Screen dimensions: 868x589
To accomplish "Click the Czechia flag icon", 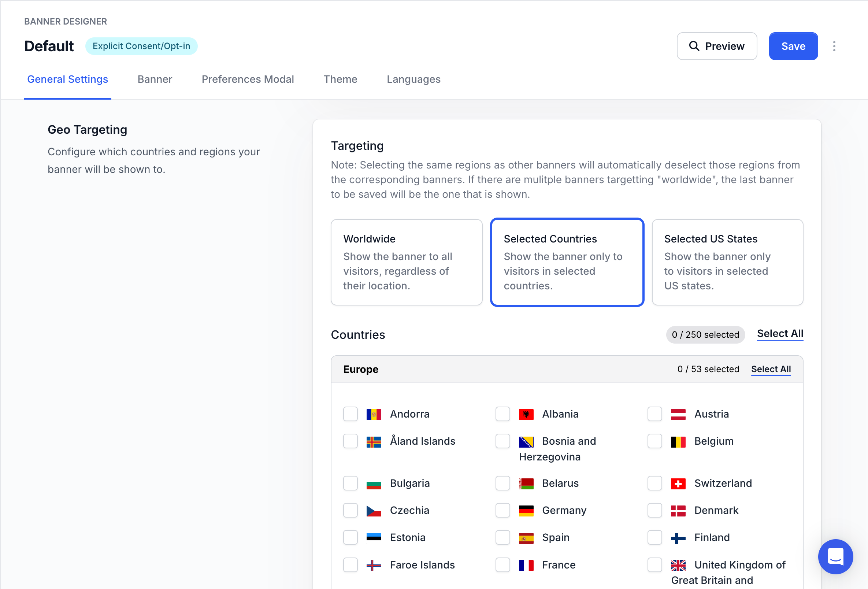I will (374, 511).
